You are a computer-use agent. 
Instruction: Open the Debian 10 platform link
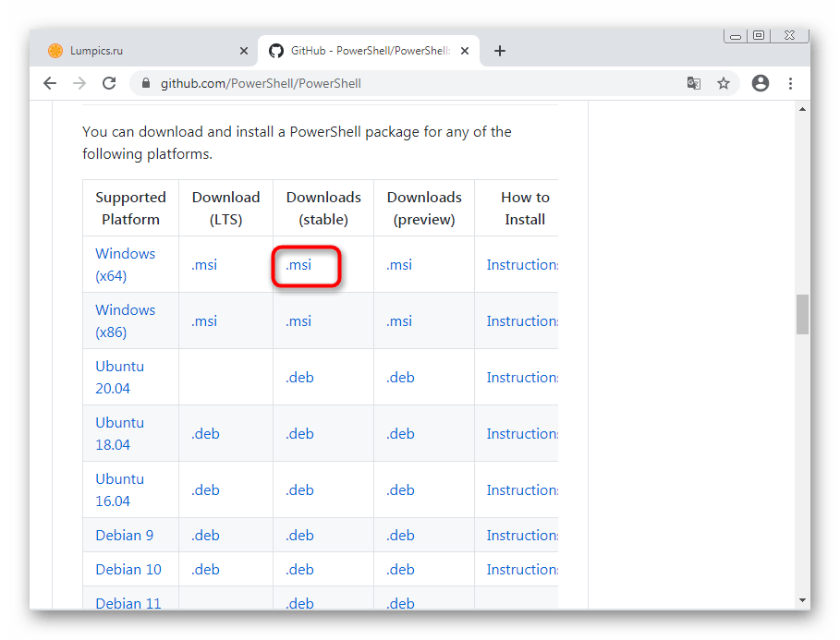tap(128, 569)
